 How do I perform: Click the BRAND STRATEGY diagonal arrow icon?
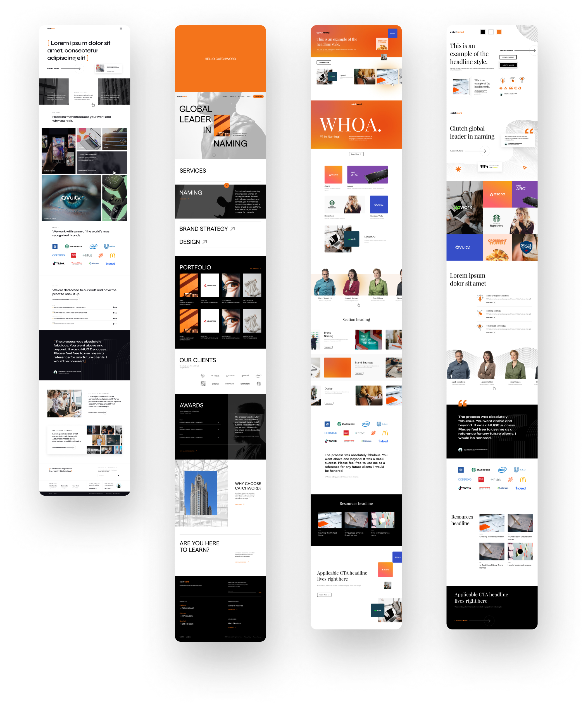[237, 231]
